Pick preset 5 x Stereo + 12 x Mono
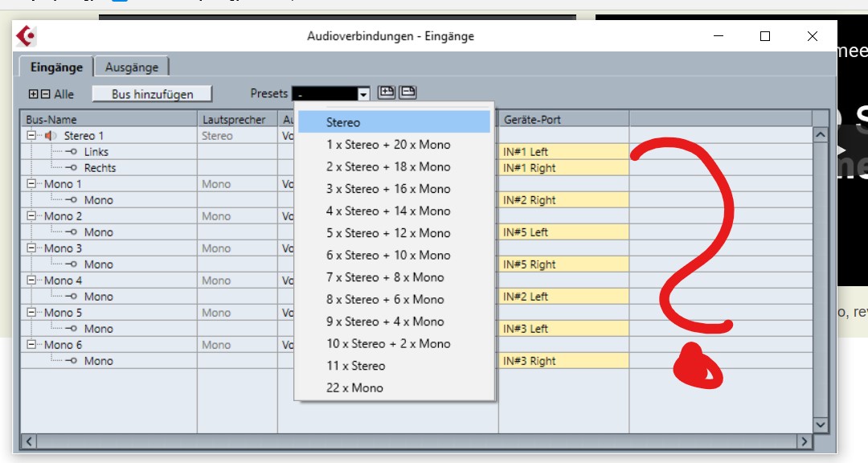This screenshot has width=868, height=463. tap(388, 233)
